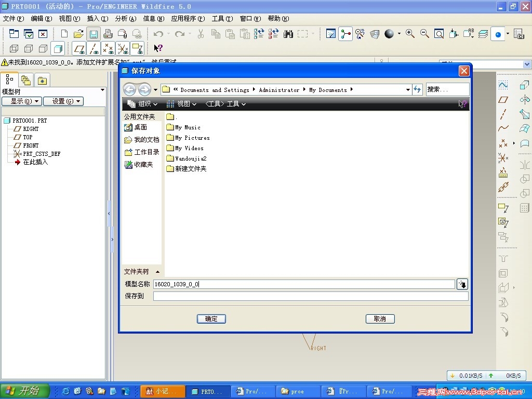Click the refresh path icon beside address bar
The height and width of the screenshot is (399, 532).
[417, 89]
